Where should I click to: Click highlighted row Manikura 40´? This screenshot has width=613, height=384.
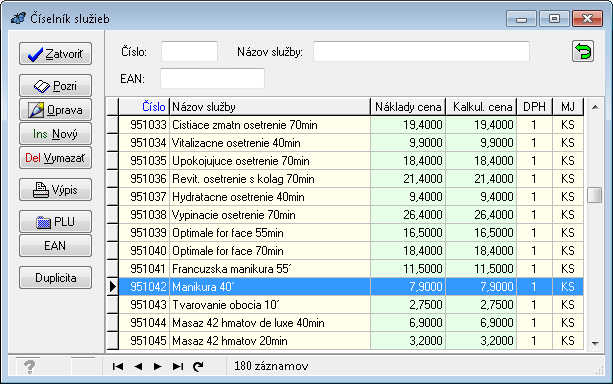pos(351,287)
